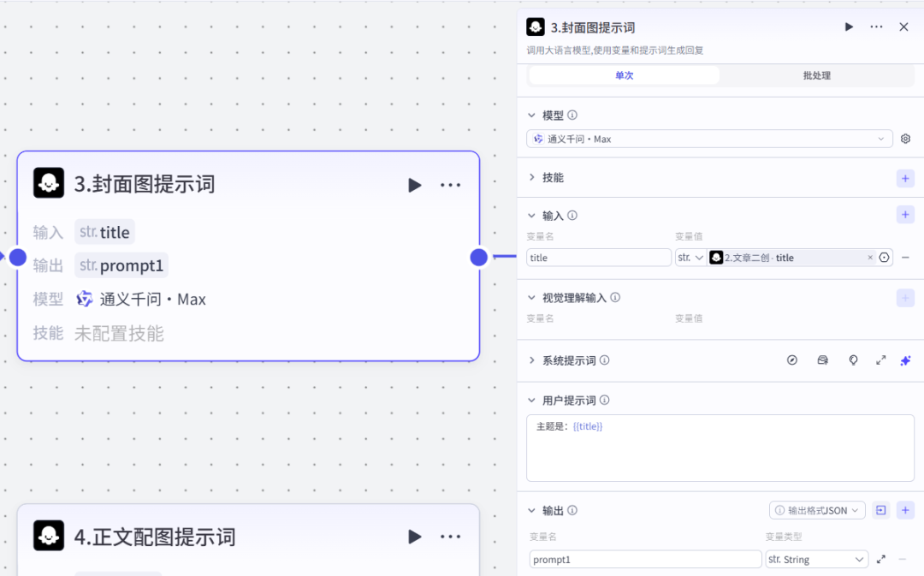
Task: Run the 3.封面图提示词 node from panel header
Action: pyautogui.click(x=849, y=27)
